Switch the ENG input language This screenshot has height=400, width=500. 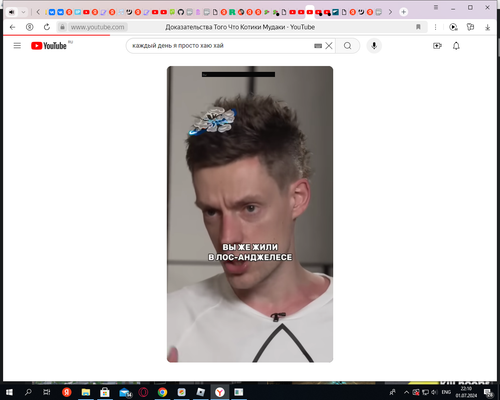(x=446, y=392)
